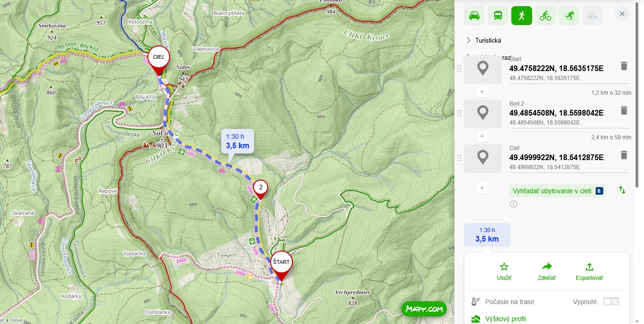Click the CIEĽ marker on the map
This screenshot has width=644, height=324.
[x=159, y=57]
